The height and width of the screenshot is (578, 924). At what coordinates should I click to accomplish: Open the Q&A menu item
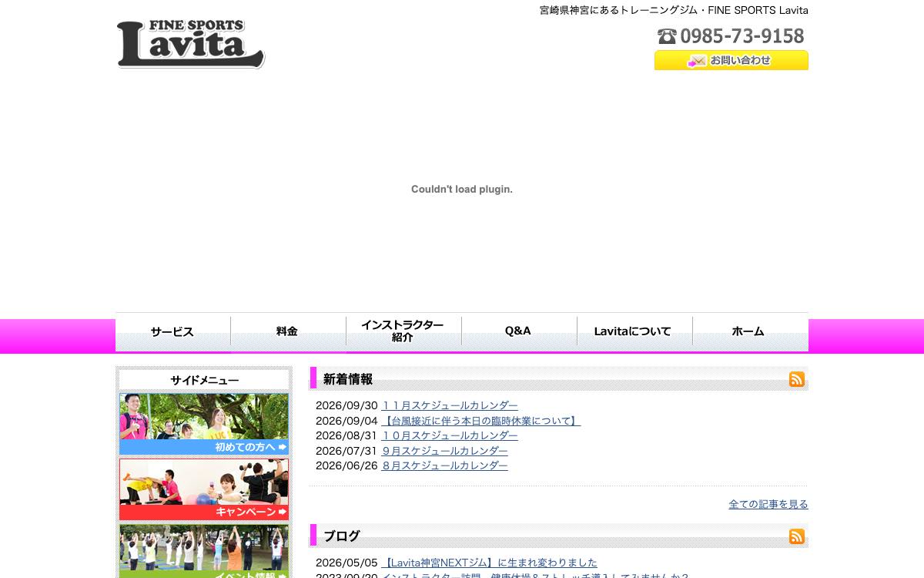coord(519,332)
